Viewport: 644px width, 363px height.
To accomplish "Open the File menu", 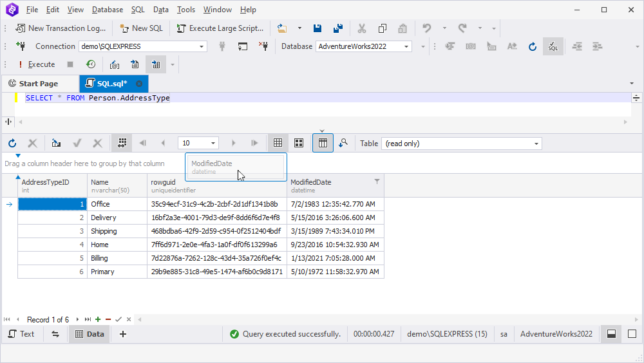I will pyautogui.click(x=32, y=10).
